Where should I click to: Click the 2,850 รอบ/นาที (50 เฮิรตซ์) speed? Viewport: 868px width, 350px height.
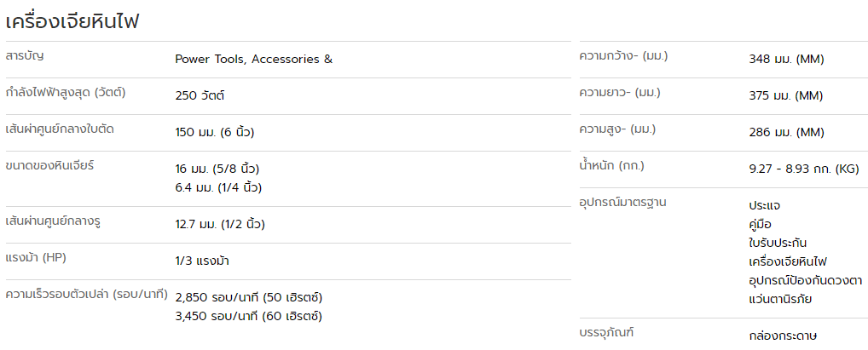coord(249,297)
